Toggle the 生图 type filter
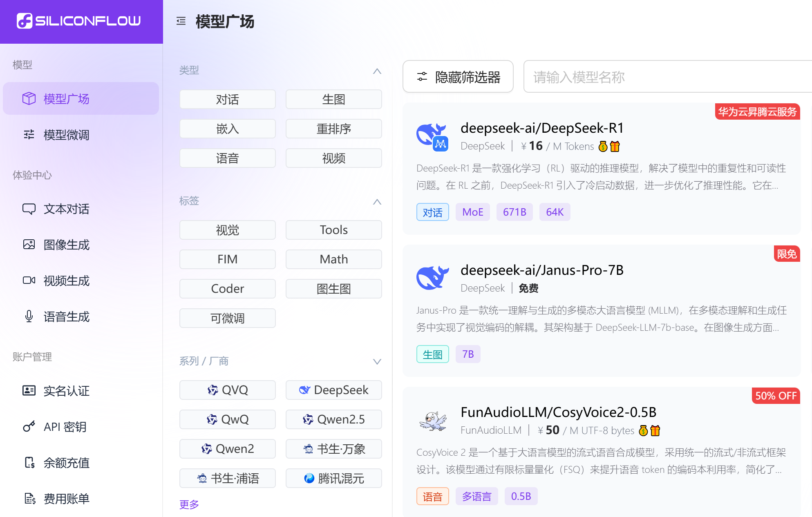This screenshot has width=812, height=517. (x=334, y=99)
